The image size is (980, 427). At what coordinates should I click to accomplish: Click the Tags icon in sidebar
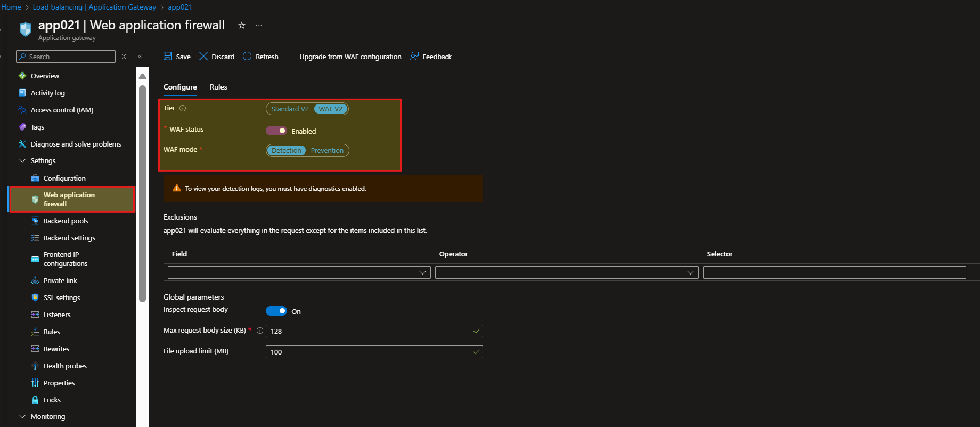pos(22,127)
